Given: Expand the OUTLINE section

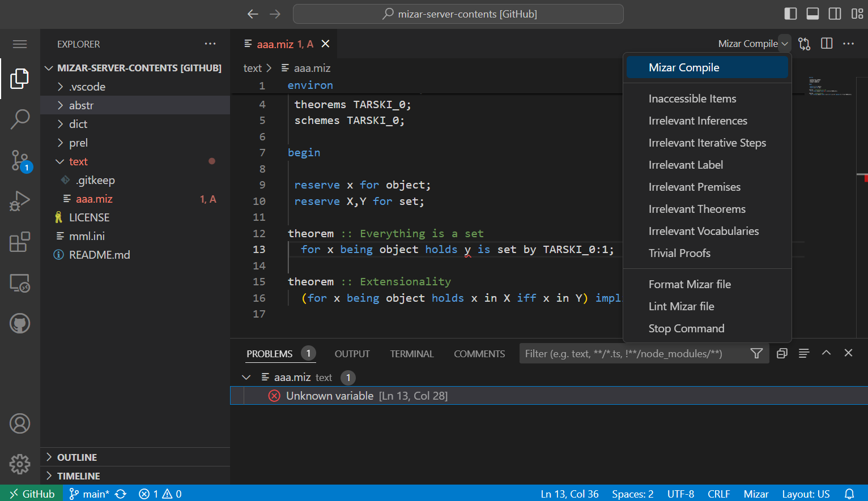Looking at the screenshot, I should [x=77, y=457].
